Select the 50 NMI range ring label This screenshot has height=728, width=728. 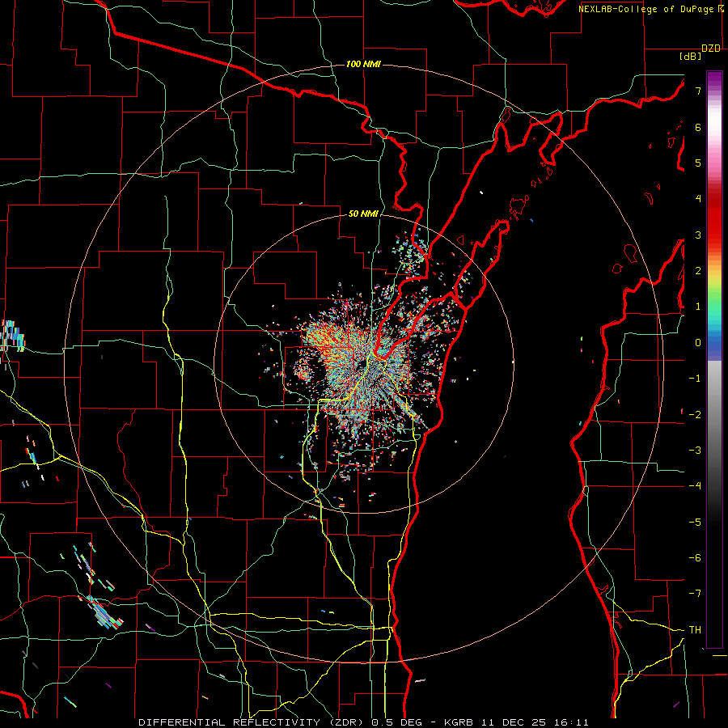point(363,214)
